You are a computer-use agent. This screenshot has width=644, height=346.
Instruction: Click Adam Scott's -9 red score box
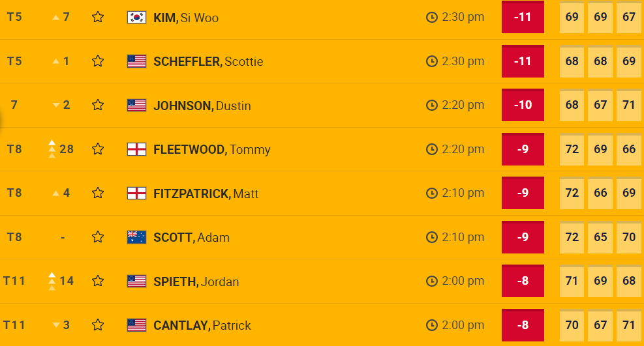pos(523,237)
